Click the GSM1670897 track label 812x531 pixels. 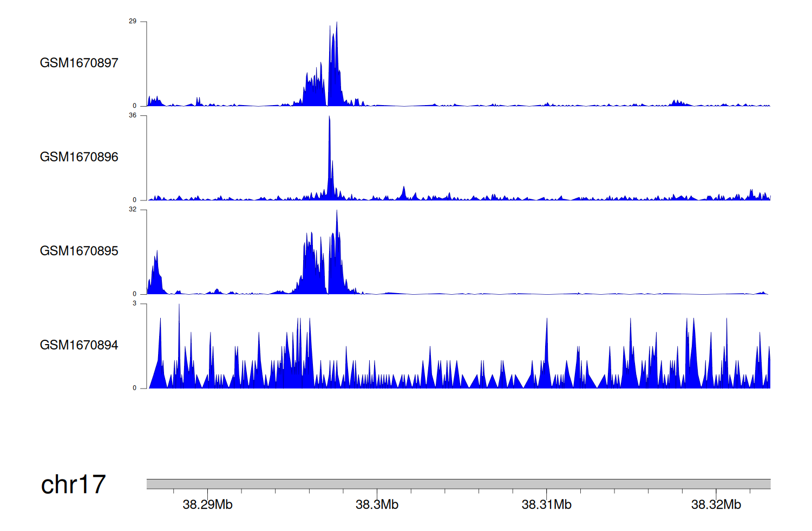coord(79,63)
